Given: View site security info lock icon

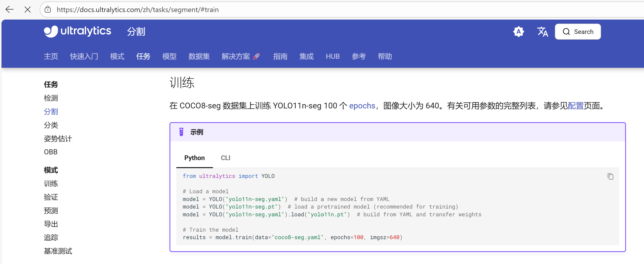Looking at the screenshot, I should (x=48, y=10).
